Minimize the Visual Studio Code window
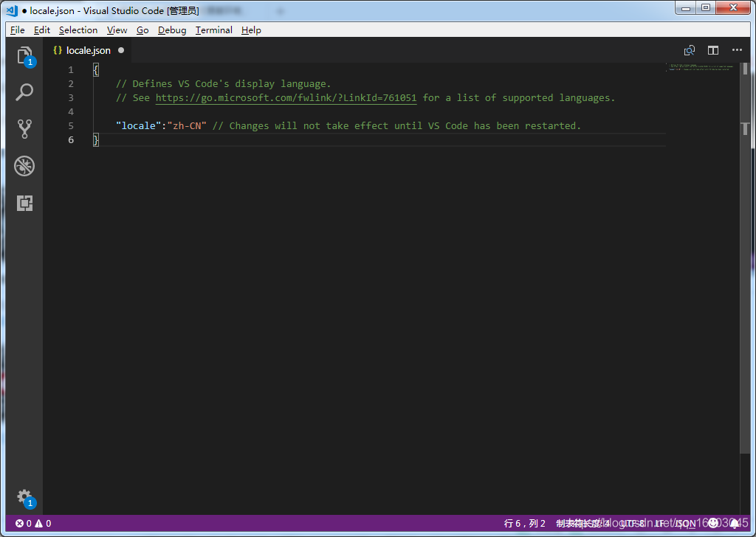Image resolution: width=756 pixels, height=537 pixels. click(x=686, y=7)
